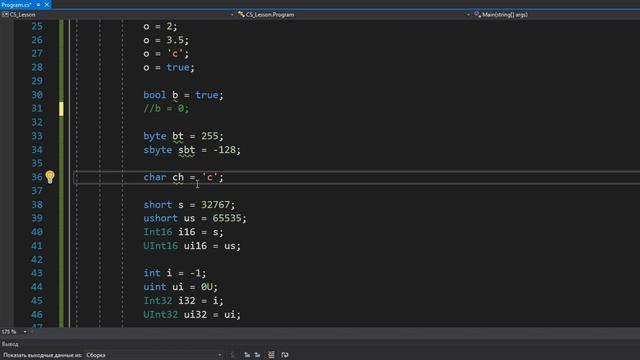Click line number 35 in the gutter
Screen dimensions: 640x360
coord(37,163)
